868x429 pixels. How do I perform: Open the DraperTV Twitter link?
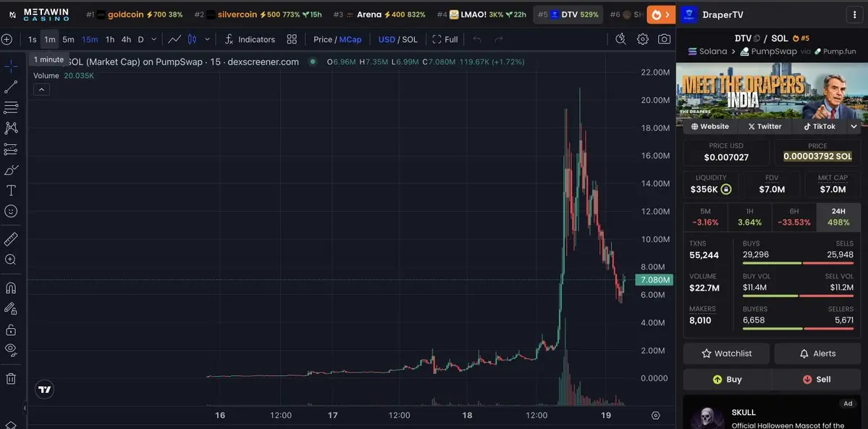(764, 126)
